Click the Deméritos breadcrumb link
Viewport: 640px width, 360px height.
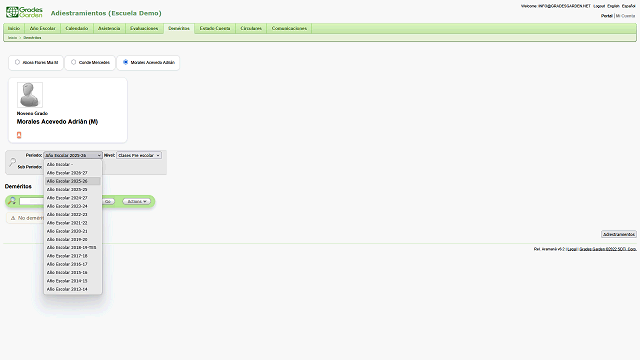click(32, 38)
